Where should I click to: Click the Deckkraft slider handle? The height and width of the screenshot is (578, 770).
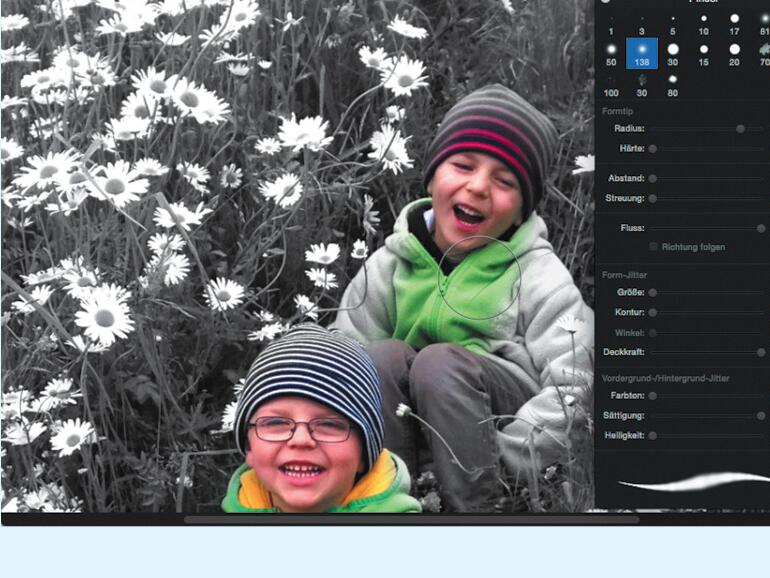coord(761,352)
